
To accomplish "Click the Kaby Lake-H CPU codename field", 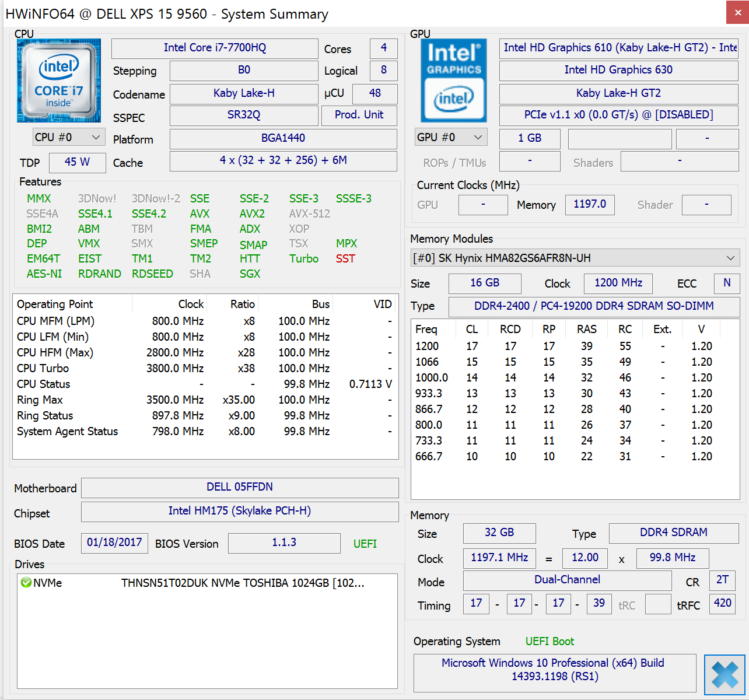I will coord(244,93).
